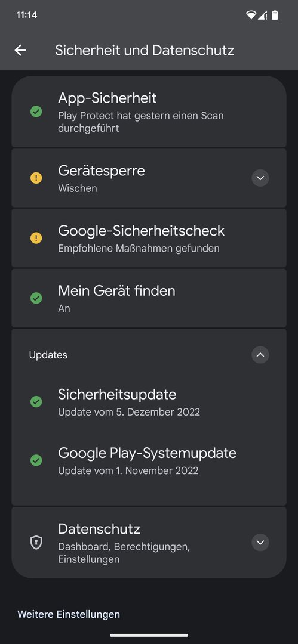Click green checkmark beside Mein Gerät finden
Image resolution: width=298 pixels, height=644 pixels.
[36, 298]
